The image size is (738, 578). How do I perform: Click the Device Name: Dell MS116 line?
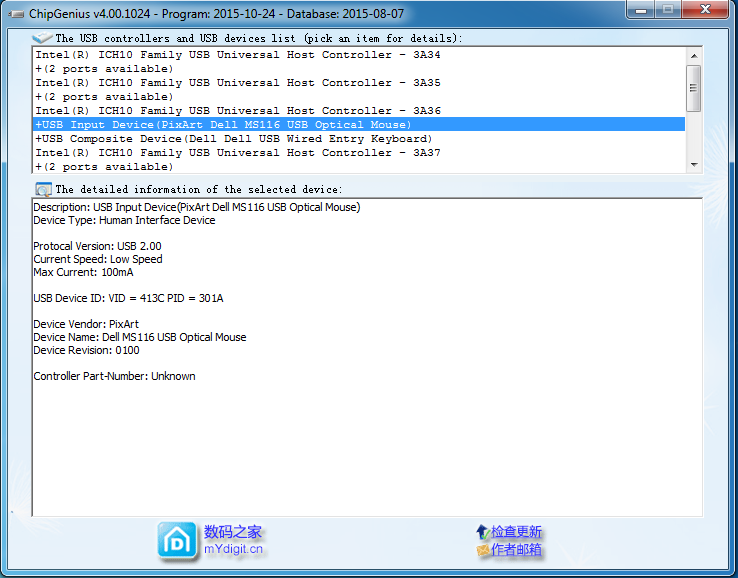(140, 337)
